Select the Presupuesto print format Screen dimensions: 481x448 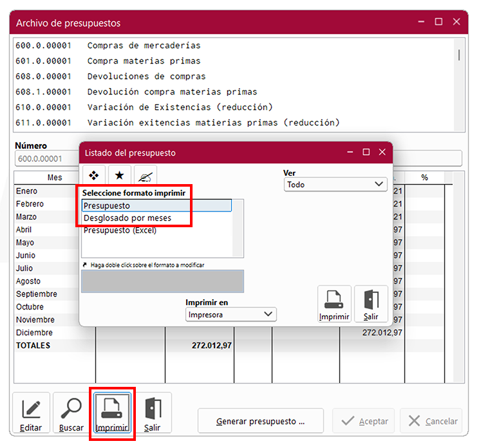click(x=156, y=206)
